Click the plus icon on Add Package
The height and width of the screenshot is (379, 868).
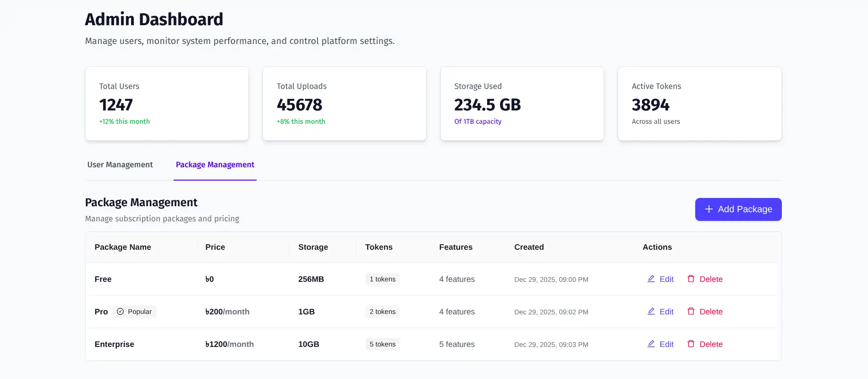[x=709, y=209]
